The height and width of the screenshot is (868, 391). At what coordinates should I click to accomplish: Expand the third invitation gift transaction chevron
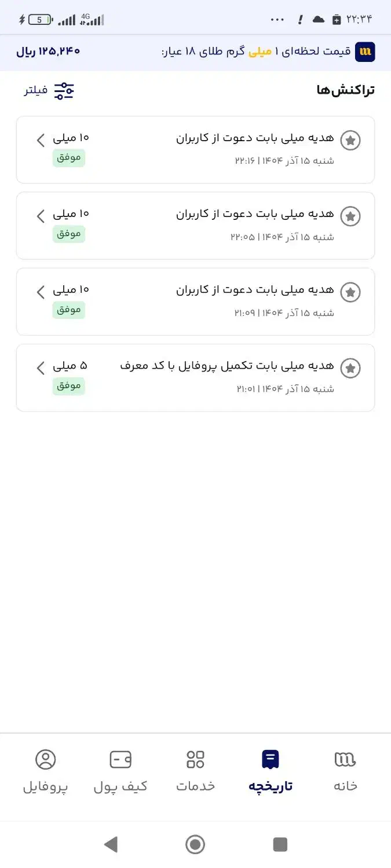click(40, 292)
